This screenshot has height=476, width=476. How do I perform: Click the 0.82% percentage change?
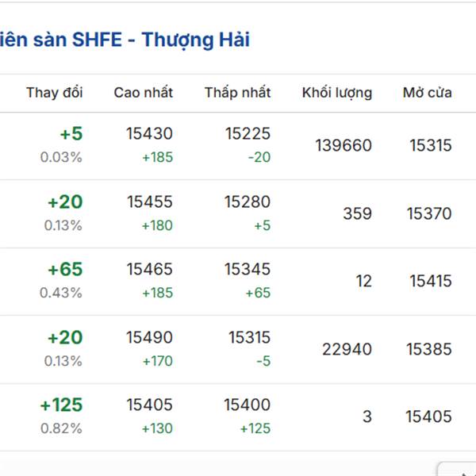(x=61, y=428)
